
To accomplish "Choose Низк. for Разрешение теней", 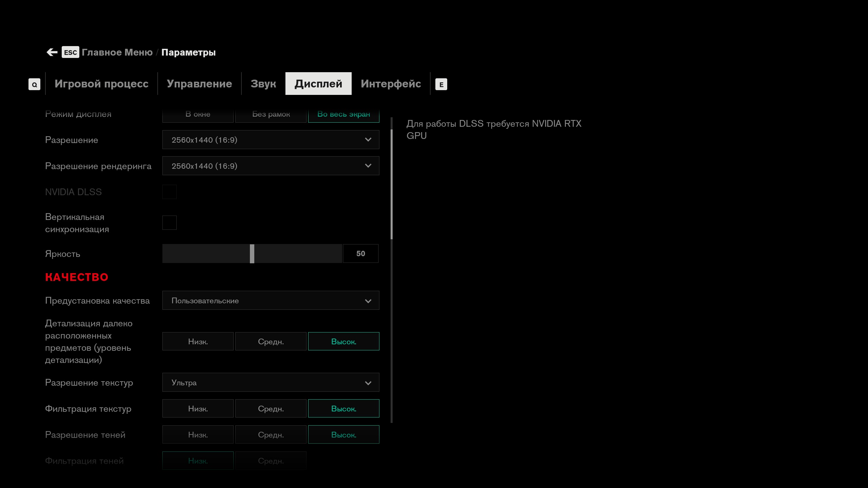I will (198, 435).
